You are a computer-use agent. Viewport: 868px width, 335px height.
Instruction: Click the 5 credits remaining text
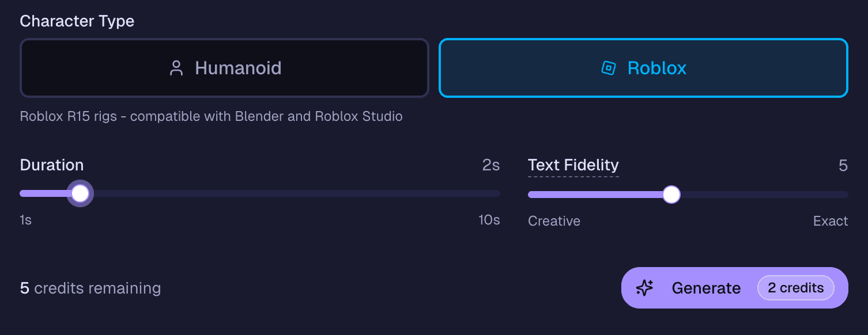(90, 288)
